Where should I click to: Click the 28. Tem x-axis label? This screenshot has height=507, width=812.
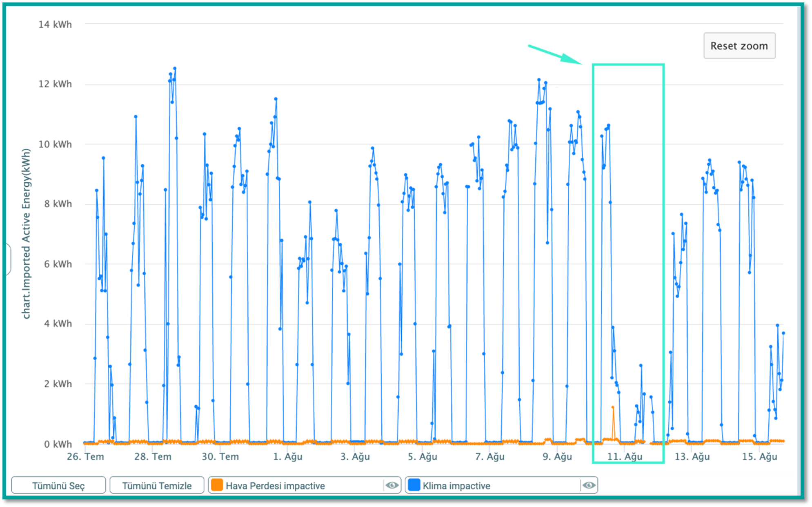[x=153, y=456]
